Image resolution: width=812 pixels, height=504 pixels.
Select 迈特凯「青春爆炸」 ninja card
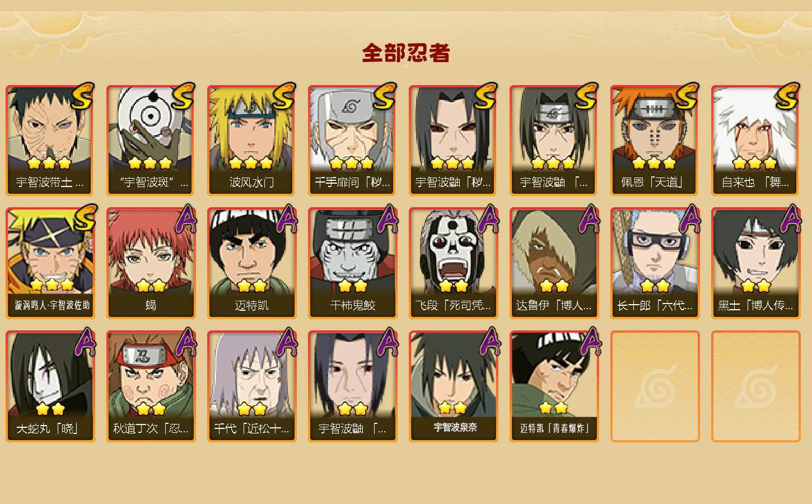pos(554,386)
